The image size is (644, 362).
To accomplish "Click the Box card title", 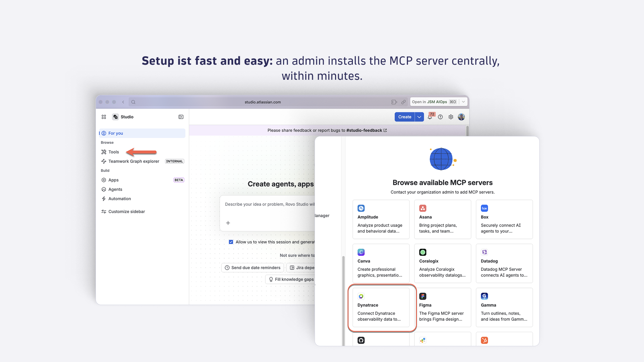I will (x=485, y=217).
